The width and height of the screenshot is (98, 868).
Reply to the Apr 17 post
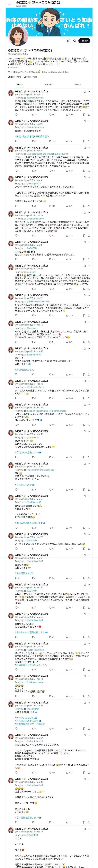16,115
